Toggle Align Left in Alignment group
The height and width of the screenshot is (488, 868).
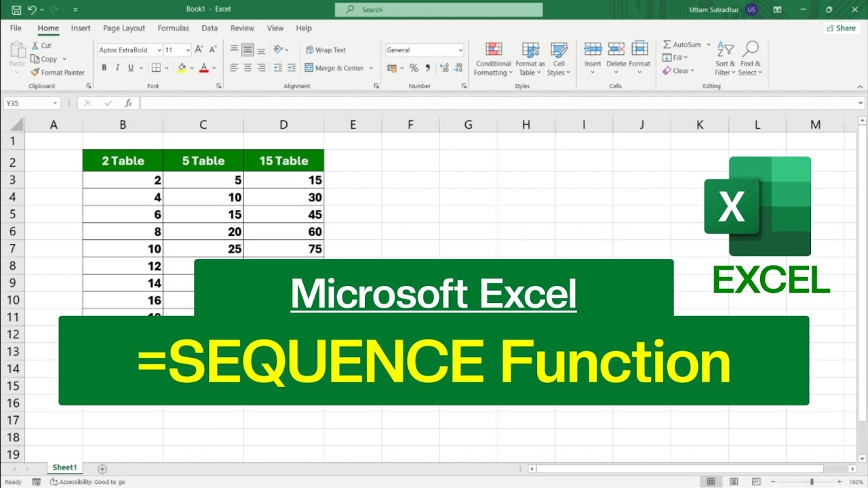coord(234,68)
